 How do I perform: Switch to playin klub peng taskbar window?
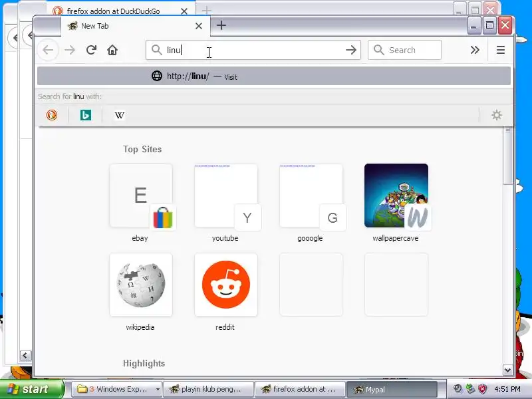(209, 389)
